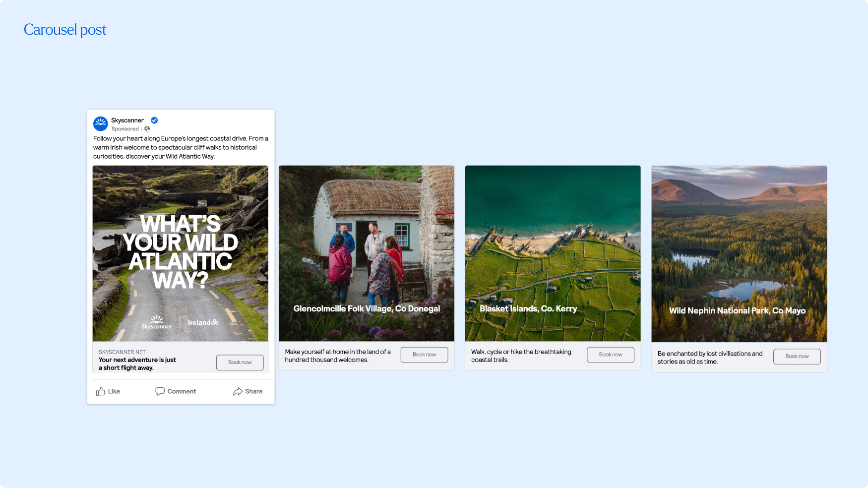Click Book now on the Glencolmcille Folk Village card

(x=424, y=354)
